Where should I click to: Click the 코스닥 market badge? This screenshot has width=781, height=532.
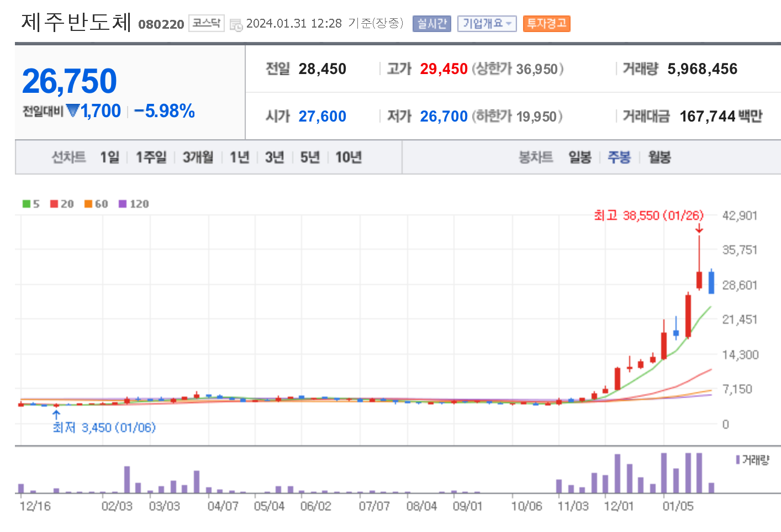(x=207, y=23)
